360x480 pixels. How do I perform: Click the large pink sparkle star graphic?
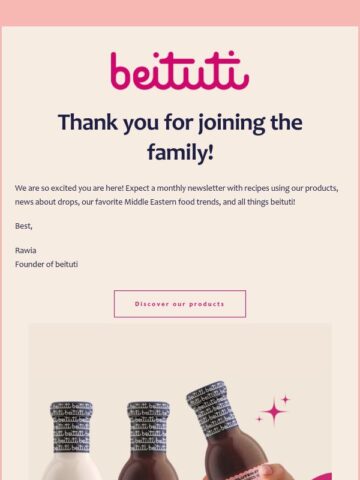tap(274, 412)
